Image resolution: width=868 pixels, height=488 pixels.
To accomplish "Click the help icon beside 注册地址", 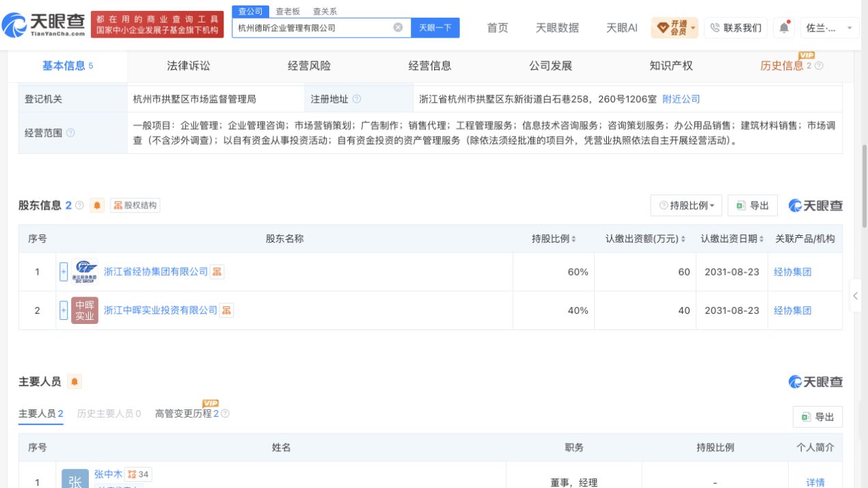I will pyautogui.click(x=357, y=100).
